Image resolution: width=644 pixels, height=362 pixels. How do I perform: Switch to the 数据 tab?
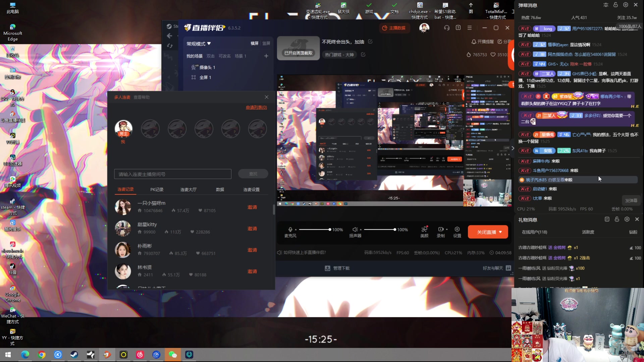[220, 189]
